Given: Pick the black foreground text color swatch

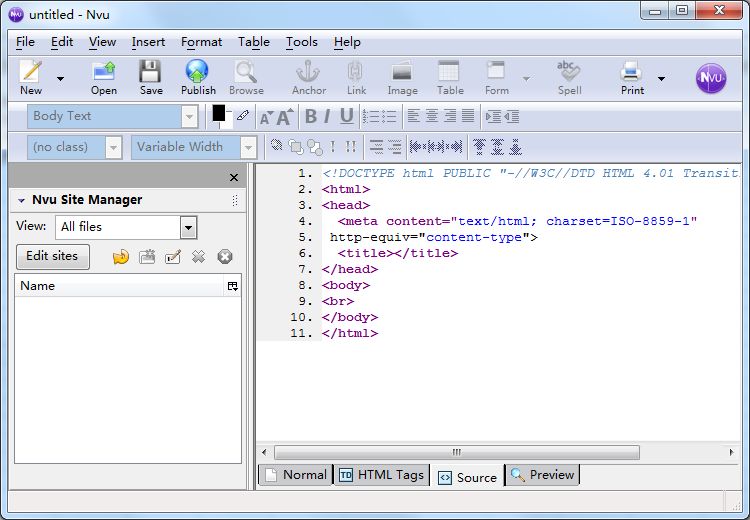Looking at the screenshot, I should tap(219, 113).
